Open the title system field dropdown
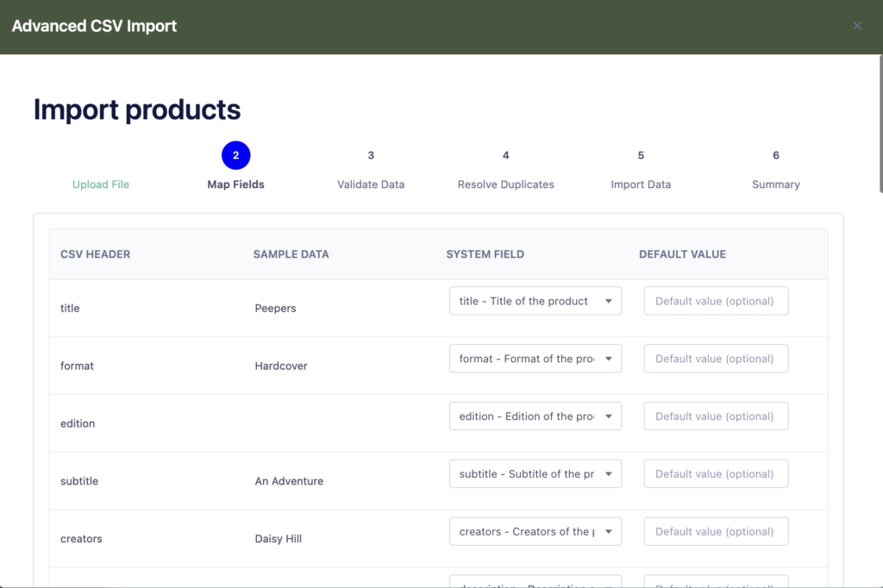The height and width of the screenshot is (588, 883). click(x=535, y=301)
